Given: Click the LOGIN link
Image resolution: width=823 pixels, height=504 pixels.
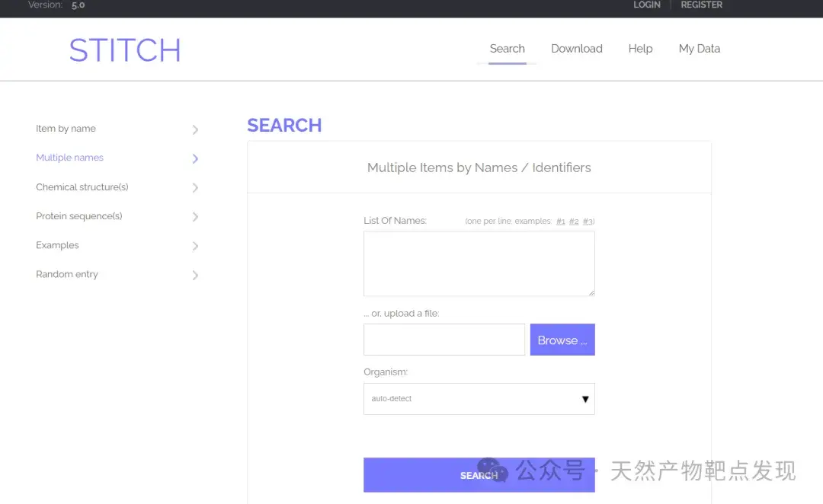Looking at the screenshot, I should [x=647, y=5].
